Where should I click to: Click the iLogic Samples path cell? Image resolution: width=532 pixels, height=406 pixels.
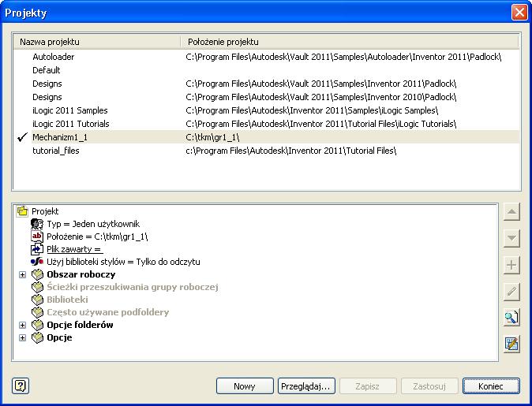point(312,110)
